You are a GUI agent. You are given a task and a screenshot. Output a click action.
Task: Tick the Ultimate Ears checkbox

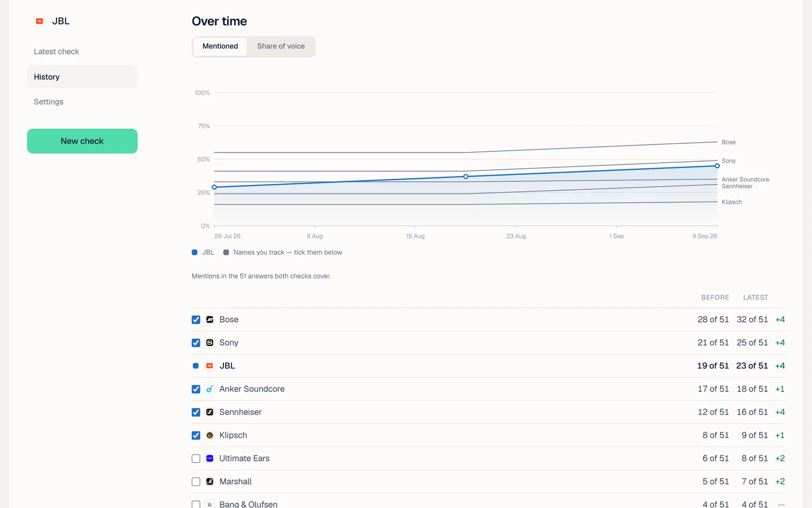[x=196, y=459]
